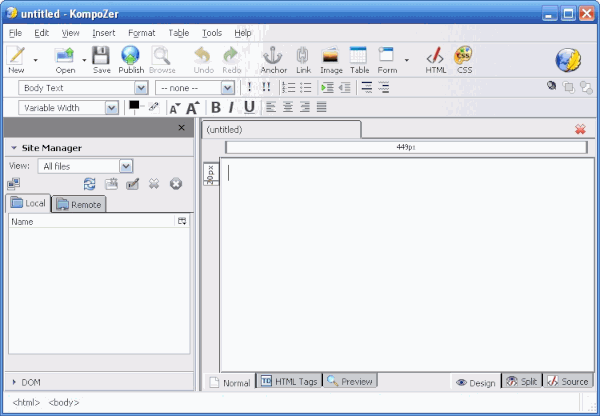
Task: Expand the Open button dropdown arrow
Action: (84, 60)
